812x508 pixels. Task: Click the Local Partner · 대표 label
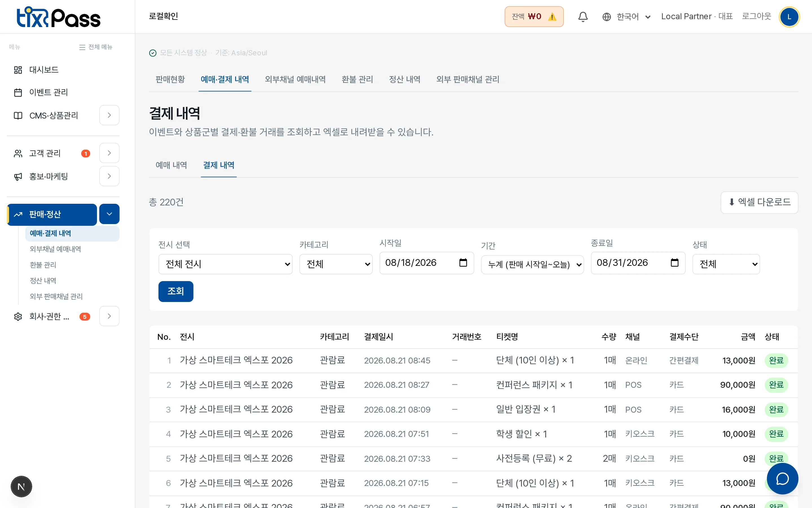[x=697, y=16]
